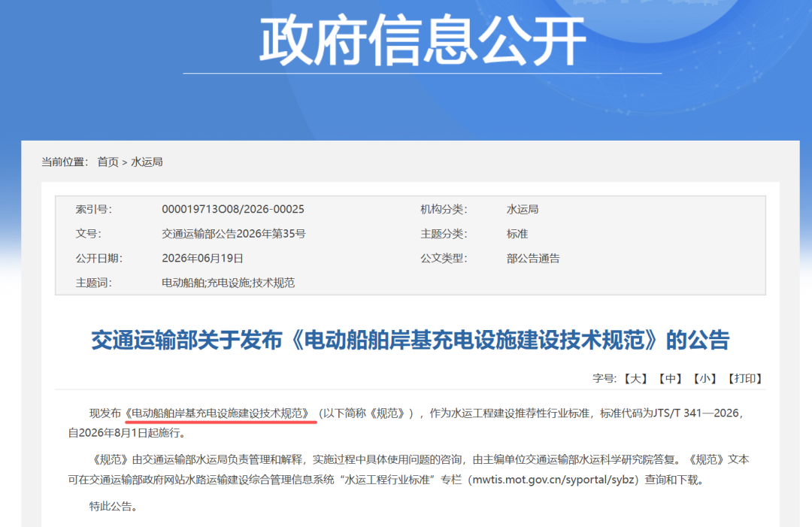Click the standard code JTS/T 341—2026

coord(695,413)
